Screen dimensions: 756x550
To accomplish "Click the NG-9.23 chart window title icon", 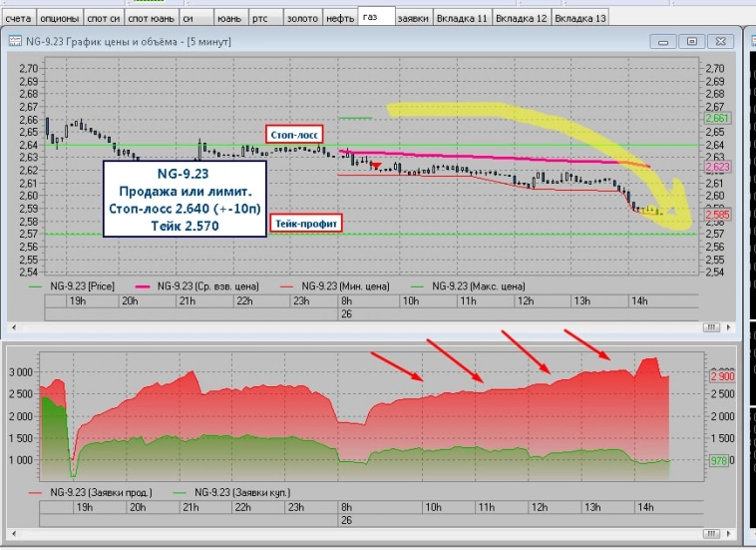I will tap(15, 41).
